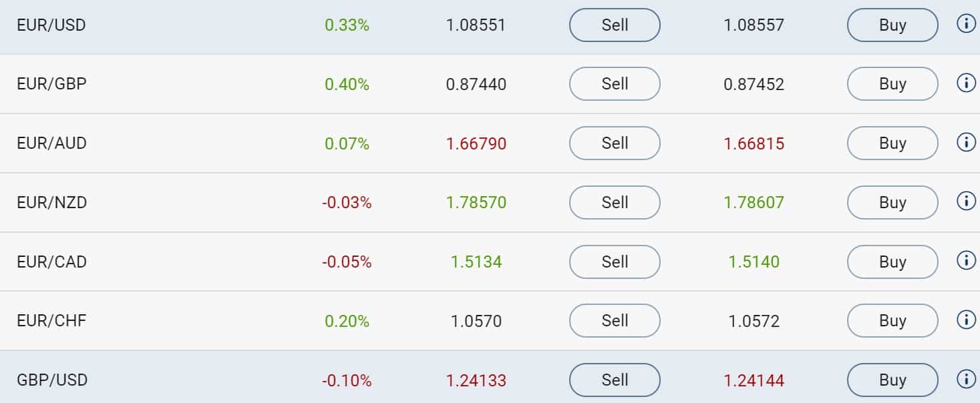Screen dimensions: 980x403
Task: Open the EUR/CAD pair name
Action: [51, 262]
